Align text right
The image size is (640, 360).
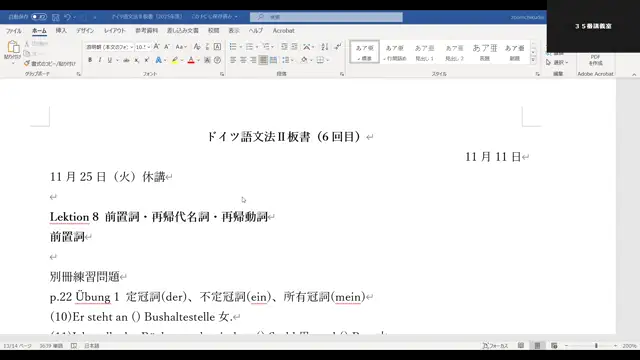(253, 60)
